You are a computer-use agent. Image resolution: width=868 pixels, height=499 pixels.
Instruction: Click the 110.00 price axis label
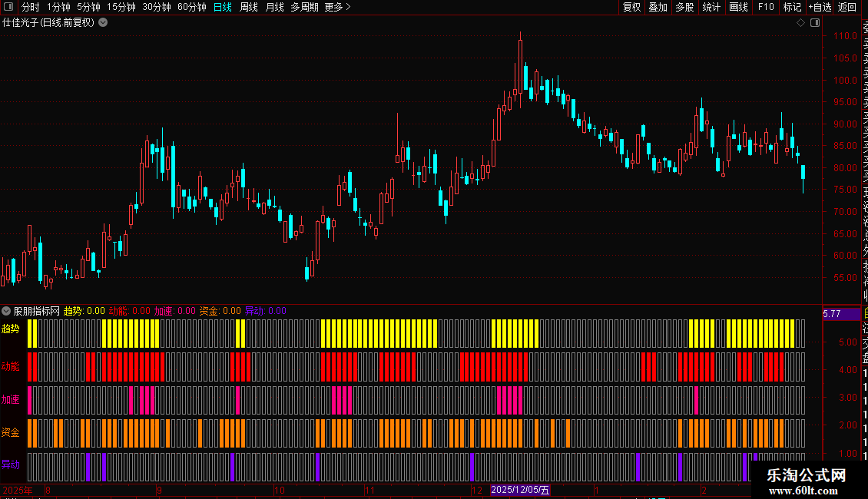coord(845,36)
